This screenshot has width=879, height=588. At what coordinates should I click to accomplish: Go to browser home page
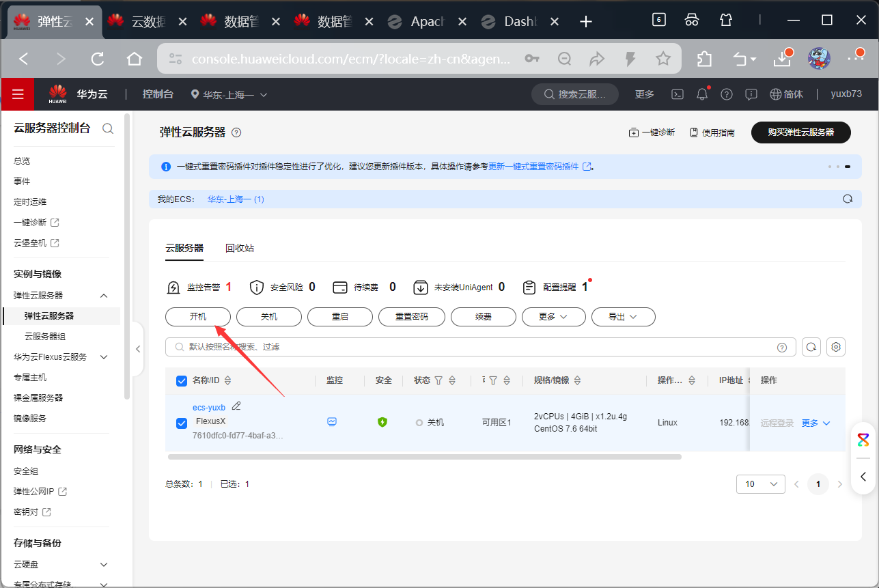pos(134,59)
